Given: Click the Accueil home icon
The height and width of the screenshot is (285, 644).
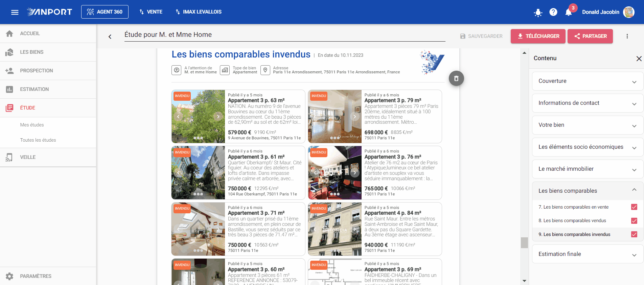Looking at the screenshot, I should (x=9, y=33).
